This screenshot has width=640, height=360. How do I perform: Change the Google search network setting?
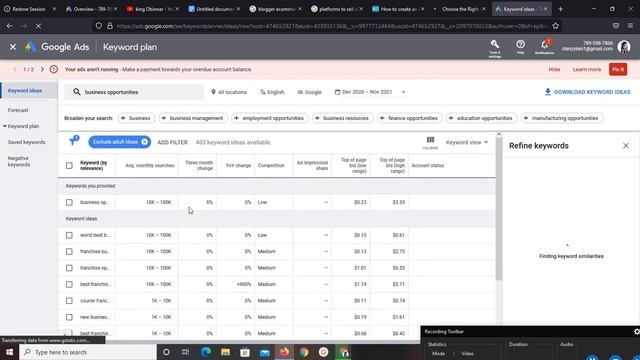pyautogui.click(x=309, y=92)
